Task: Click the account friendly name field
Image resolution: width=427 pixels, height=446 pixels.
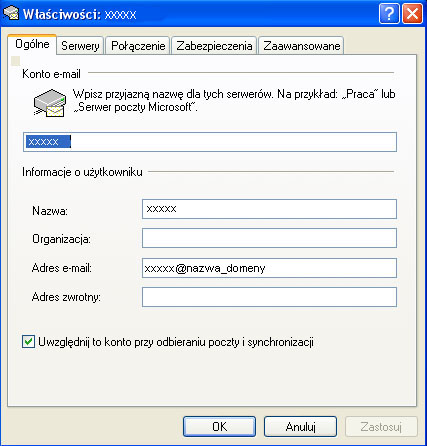Action: pos(210,142)
